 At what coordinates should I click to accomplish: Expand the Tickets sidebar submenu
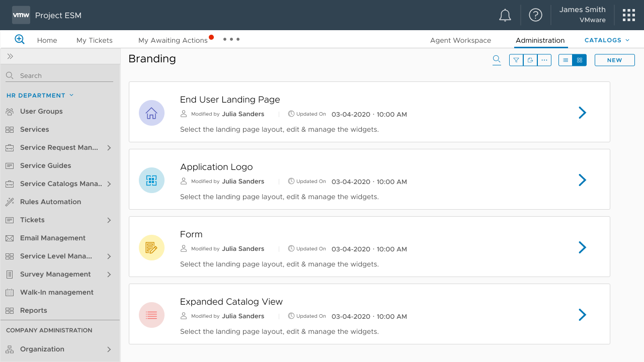tap(109, 220)
